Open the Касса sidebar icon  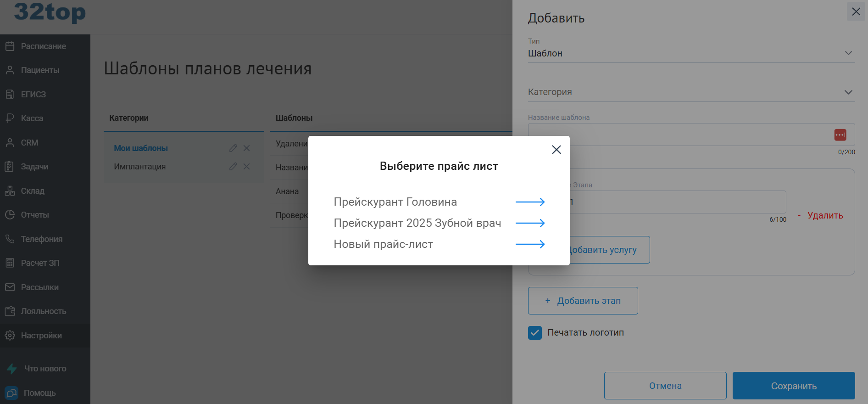click(x=10, y=118)
